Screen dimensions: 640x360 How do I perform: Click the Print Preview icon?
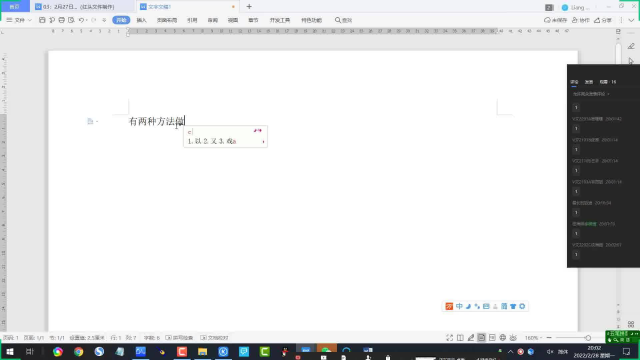(71, 20)
